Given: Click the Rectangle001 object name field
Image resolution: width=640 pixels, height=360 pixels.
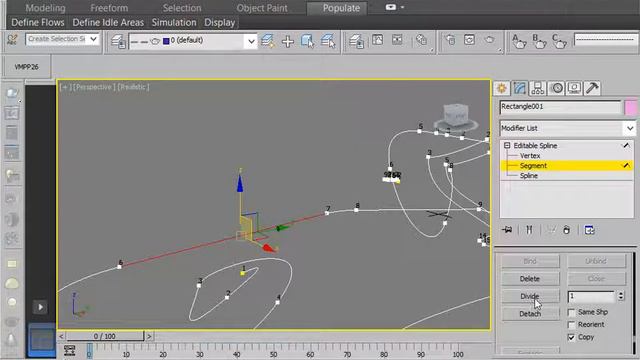Looking at the screenshot, I should pyautogui.click(x=560, y=107).
